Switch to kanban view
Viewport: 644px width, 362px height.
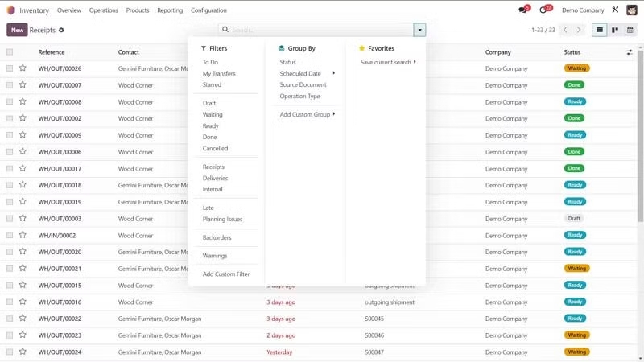point(615,30)
